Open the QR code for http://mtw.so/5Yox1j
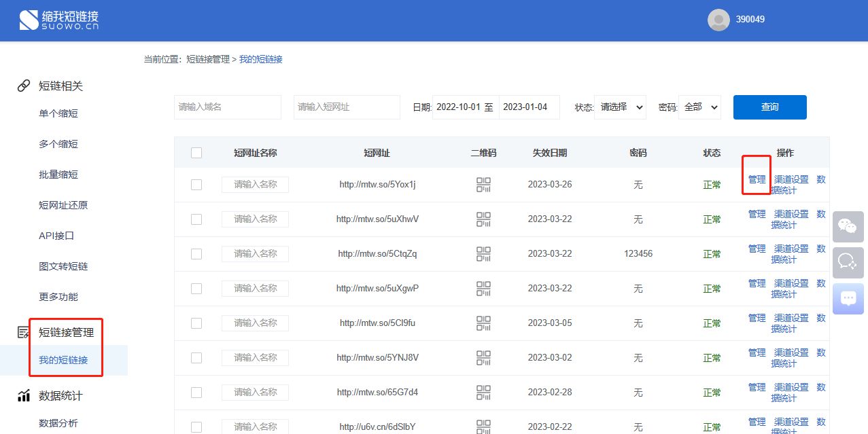Viewport: 868px width, 434px height. pyautogui.click(x=483, y=184)
